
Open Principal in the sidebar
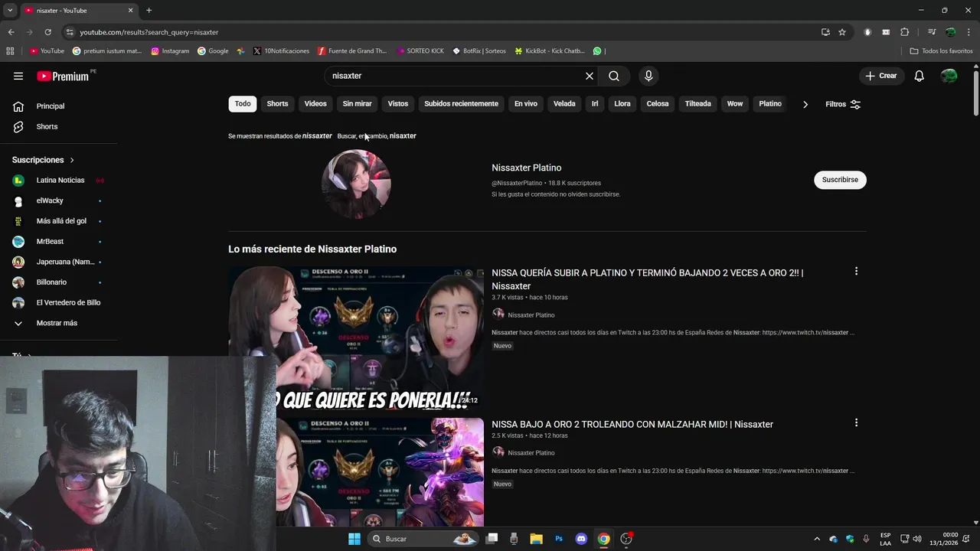tap(51, 106)
